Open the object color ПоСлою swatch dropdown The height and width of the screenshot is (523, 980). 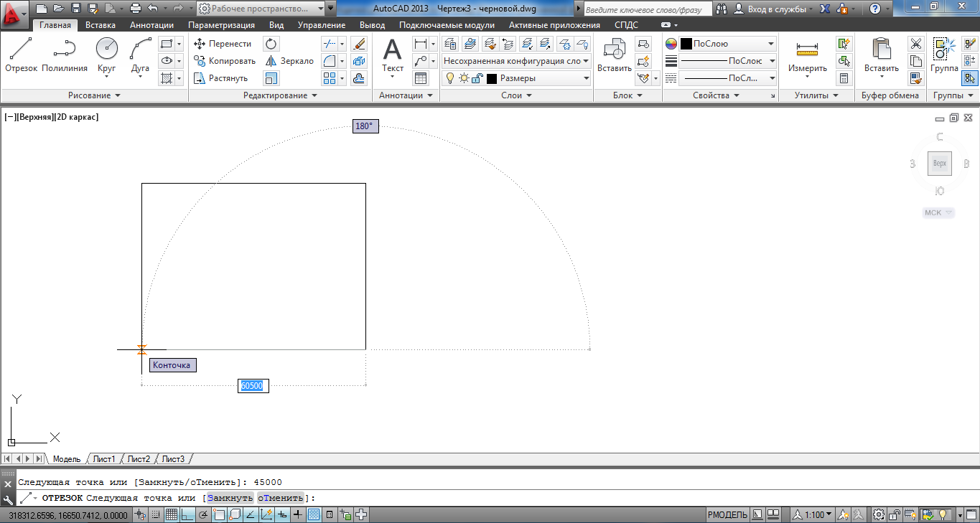[729, 44]
